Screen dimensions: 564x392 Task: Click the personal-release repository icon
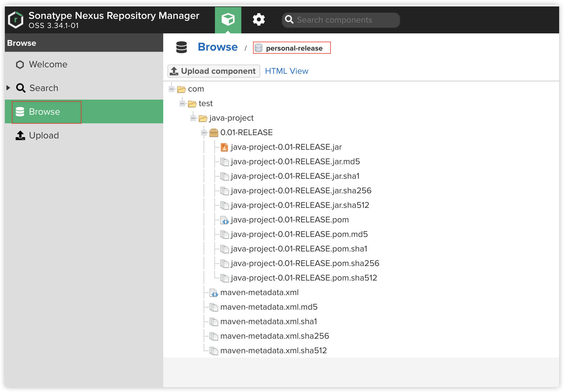point(259,48)
